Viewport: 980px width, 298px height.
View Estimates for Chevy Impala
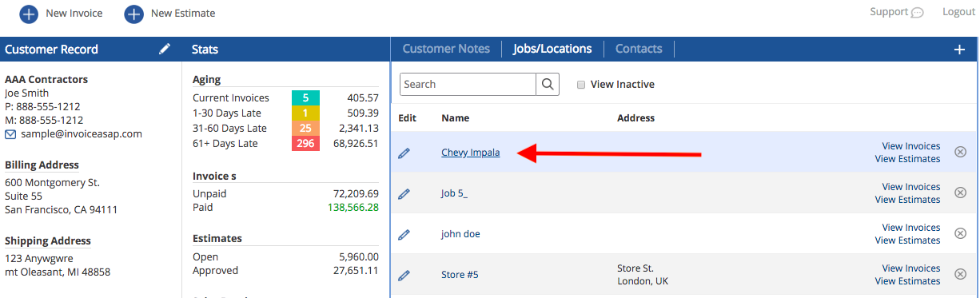[907, 159]
